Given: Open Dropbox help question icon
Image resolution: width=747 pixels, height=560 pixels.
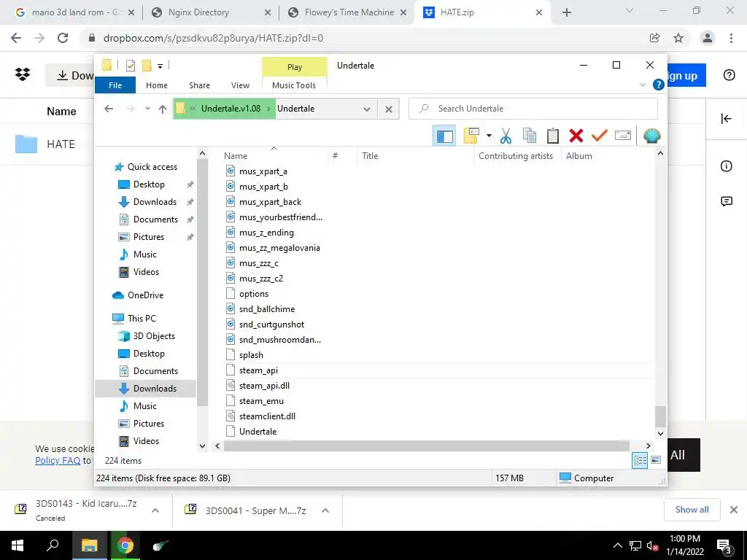Looking at the screenshot, I should click(x=729, y=75).
